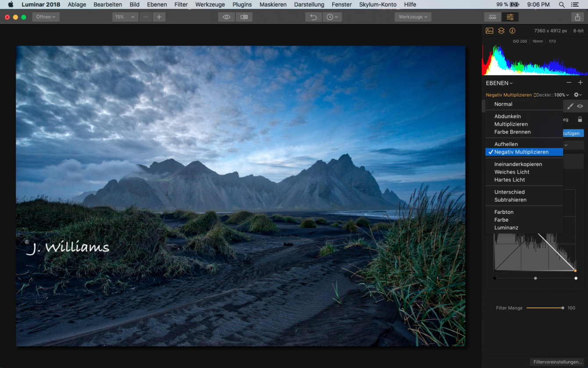
Task: Open the Skylum-Konto menu
Action: (x=378, y=4)
